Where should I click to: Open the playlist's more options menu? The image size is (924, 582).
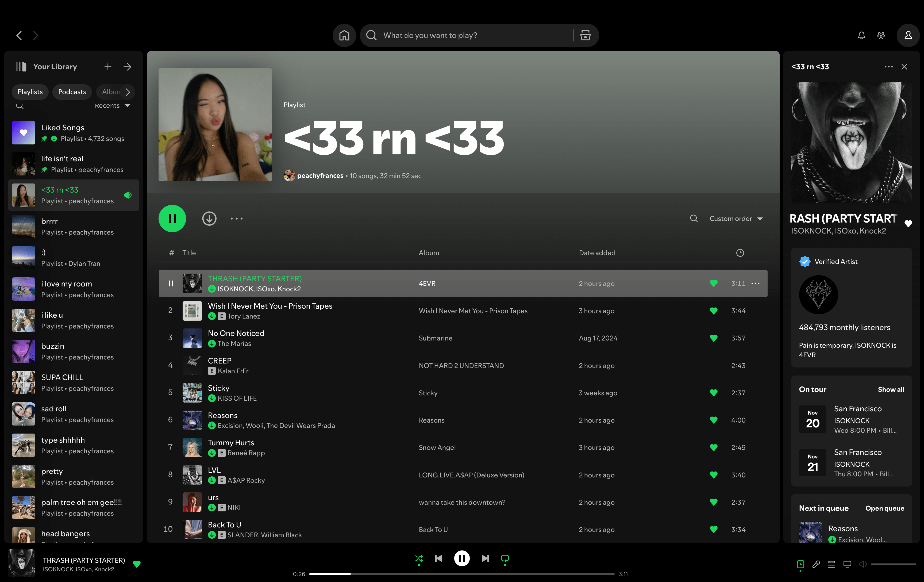[x=236, y=219]
